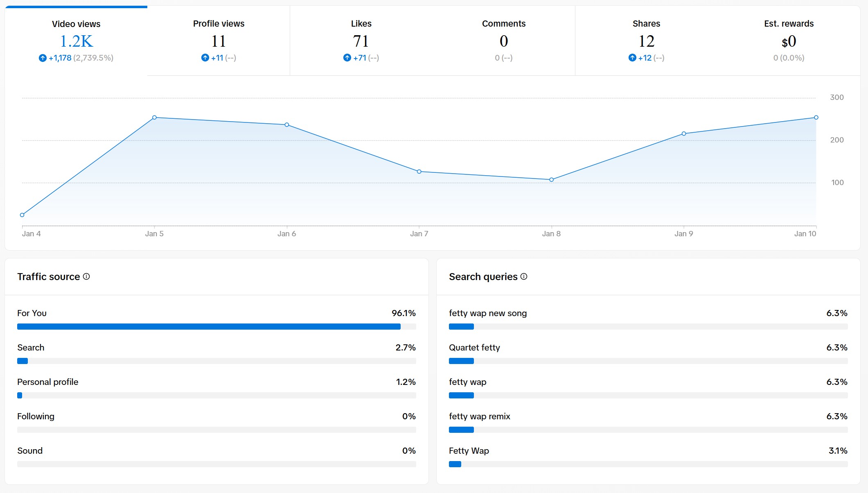Click the growth arrow beside +12 shares
868x493 pixels.
tap(632, 58)
